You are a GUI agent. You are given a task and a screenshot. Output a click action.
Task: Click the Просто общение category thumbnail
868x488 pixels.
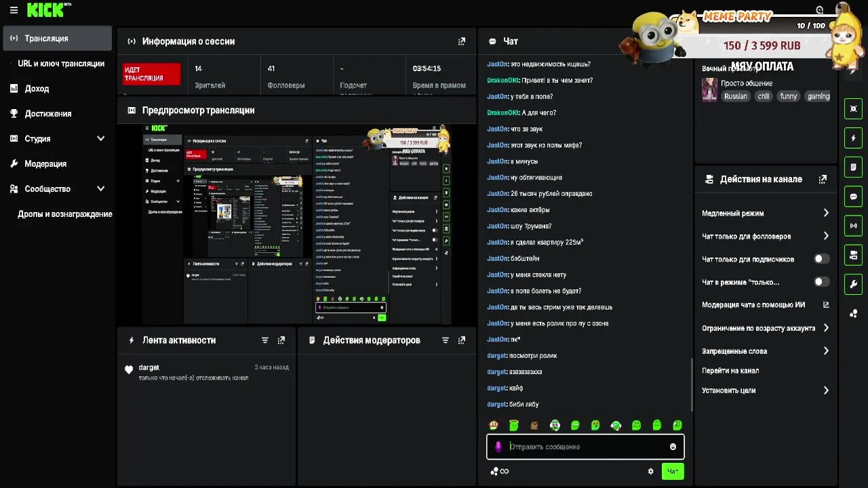point(709,89)
